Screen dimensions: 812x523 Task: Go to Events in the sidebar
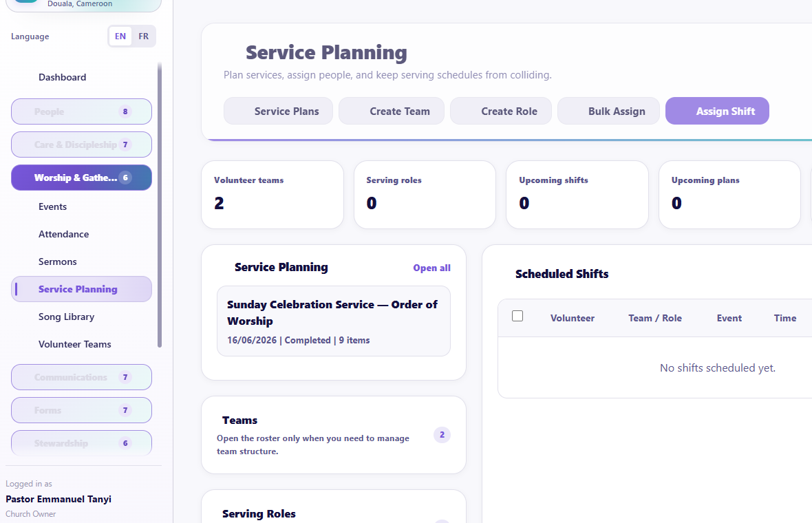point(81,206)
